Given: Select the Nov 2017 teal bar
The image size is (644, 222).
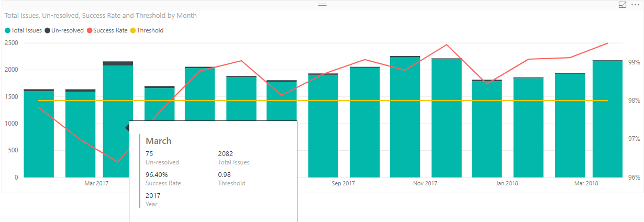Looking at the screenshot, I should click(447, 118).
